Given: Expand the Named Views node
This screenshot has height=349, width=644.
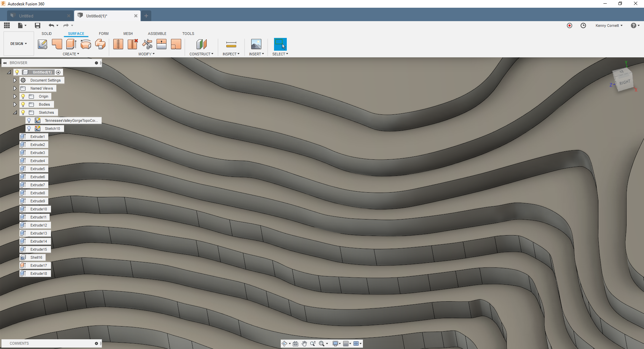Looking at the screenshot, I should point(15,88).
